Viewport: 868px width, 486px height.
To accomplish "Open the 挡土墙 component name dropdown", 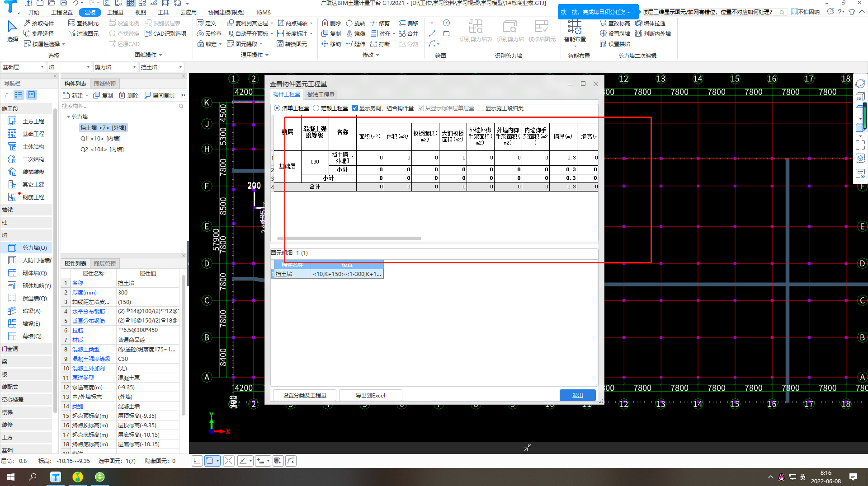I will coord(161,67).
